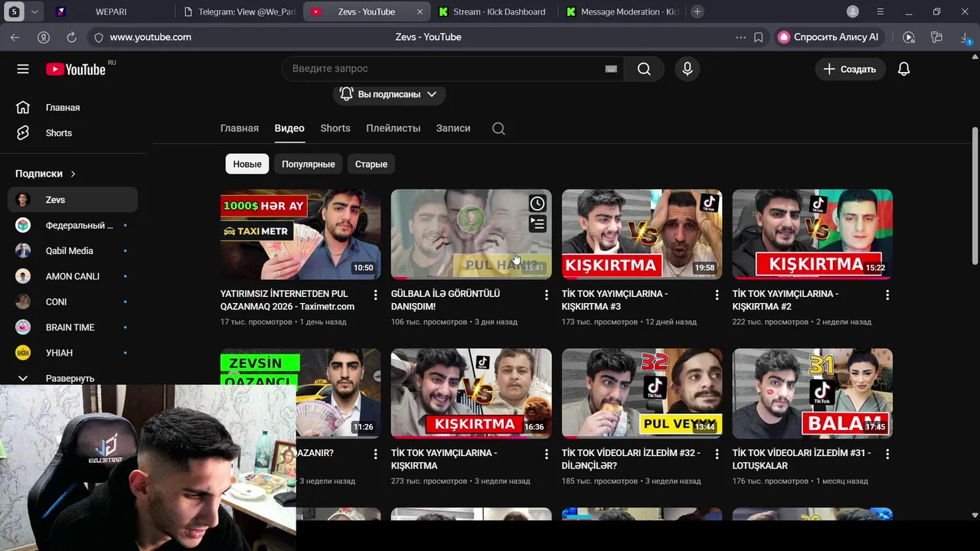Bookmark the page with the bookmark icon
980x551 pixels.
pyautogui.click(x=758, y=37)
